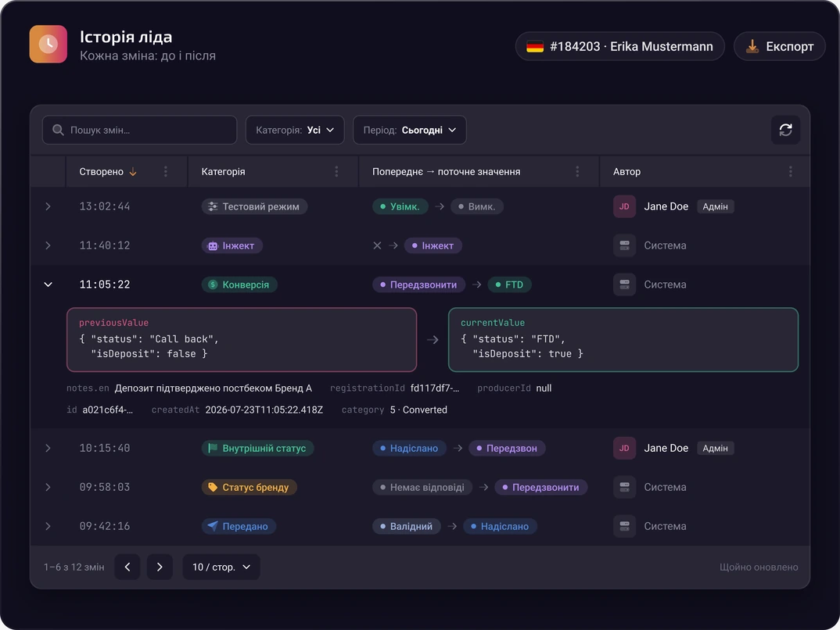Click the sort arrow next to Створено
Image resolution: width=840 pixels, height=630 pixels.
tap(133, 172)
